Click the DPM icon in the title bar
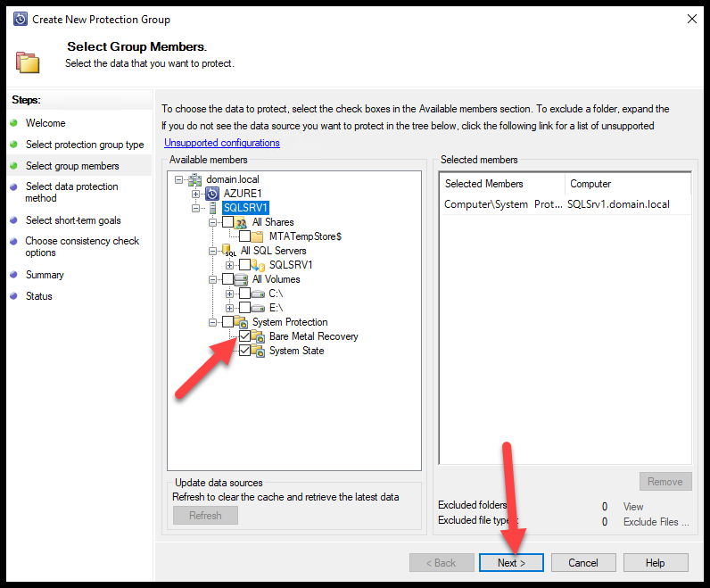Image resolution: width=710 pixels, height=588 pixels. click(x=21, y=19)
